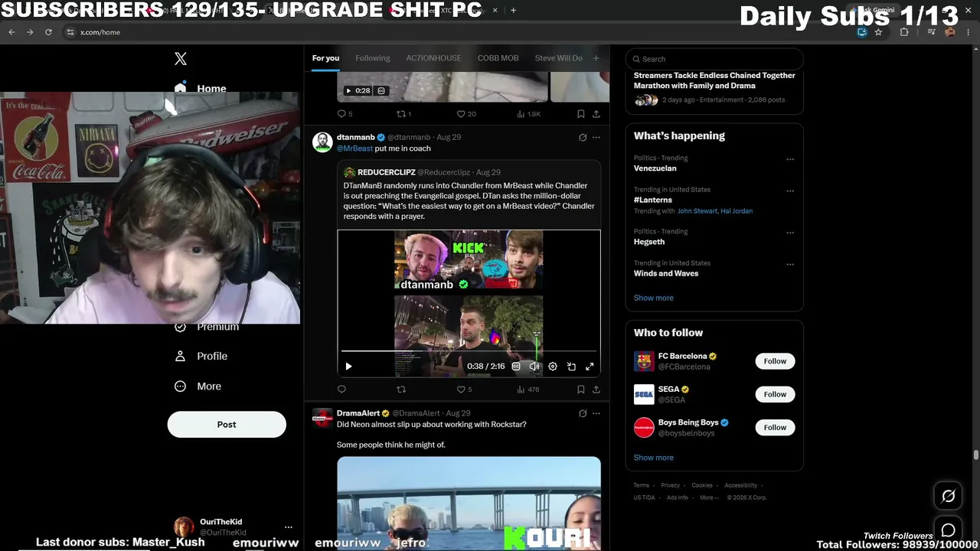
Task: Toggle captions on the dtanmanb video
Action: pos(516,367)
